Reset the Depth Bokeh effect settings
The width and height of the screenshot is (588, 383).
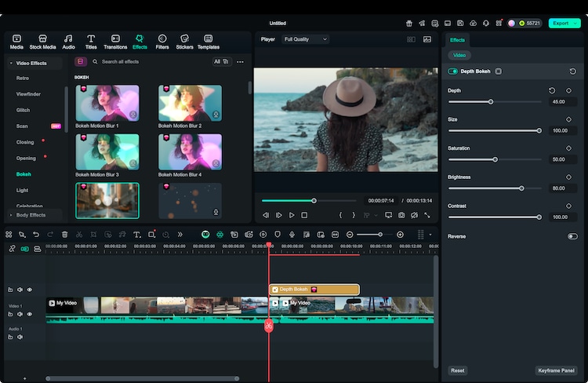(572, 71)
